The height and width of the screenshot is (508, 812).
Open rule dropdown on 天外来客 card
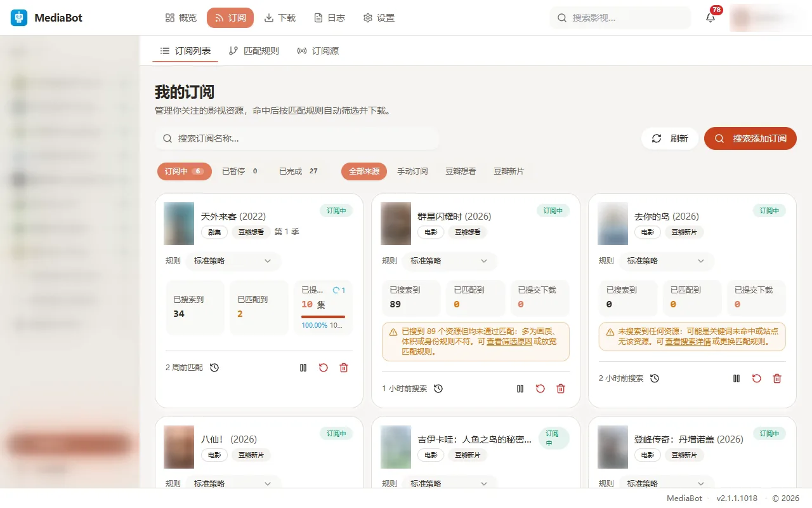point(233,261)
